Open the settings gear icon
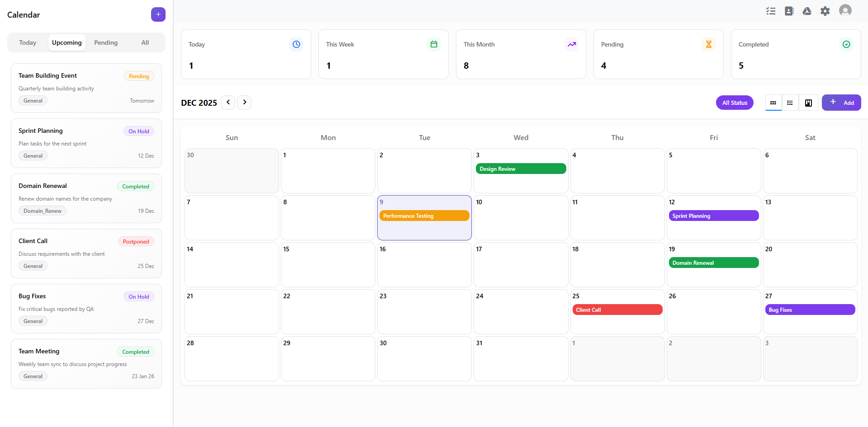Viewport: 868px width, 427px height. click(825, 11)
